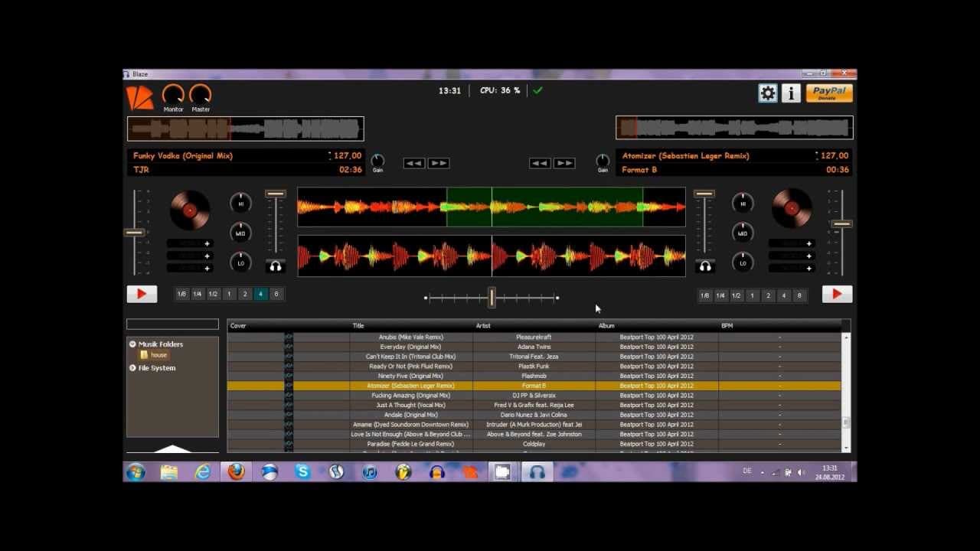Click the left deck HI knob
Image resolution: width=980 pixels, height=551 pixels.
pos(240,204)
